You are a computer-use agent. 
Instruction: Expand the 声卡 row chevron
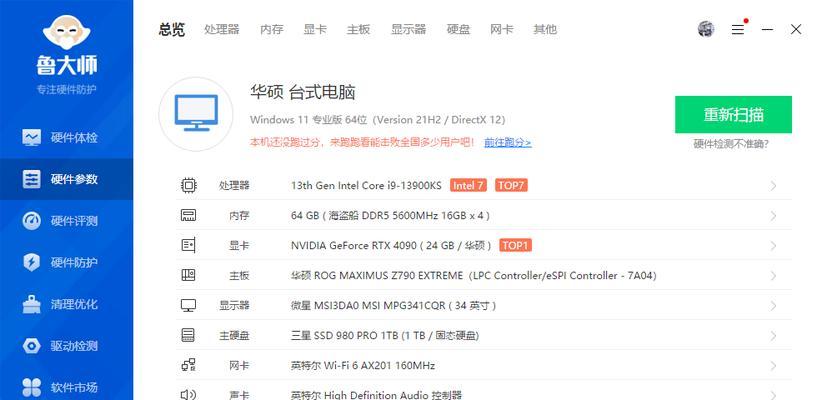point(773,395)
